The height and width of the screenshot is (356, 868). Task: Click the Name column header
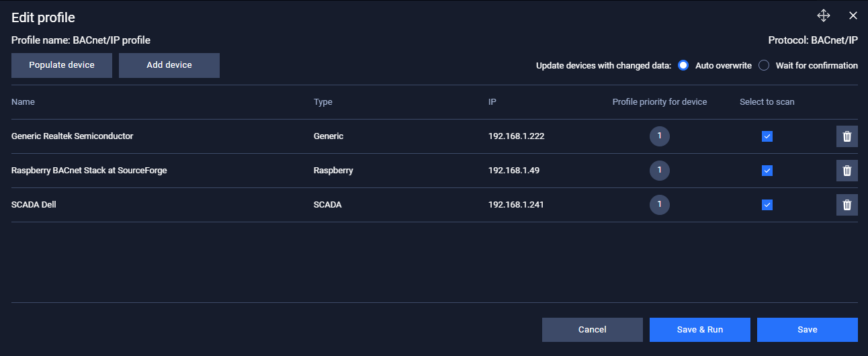tap(24, 102)
